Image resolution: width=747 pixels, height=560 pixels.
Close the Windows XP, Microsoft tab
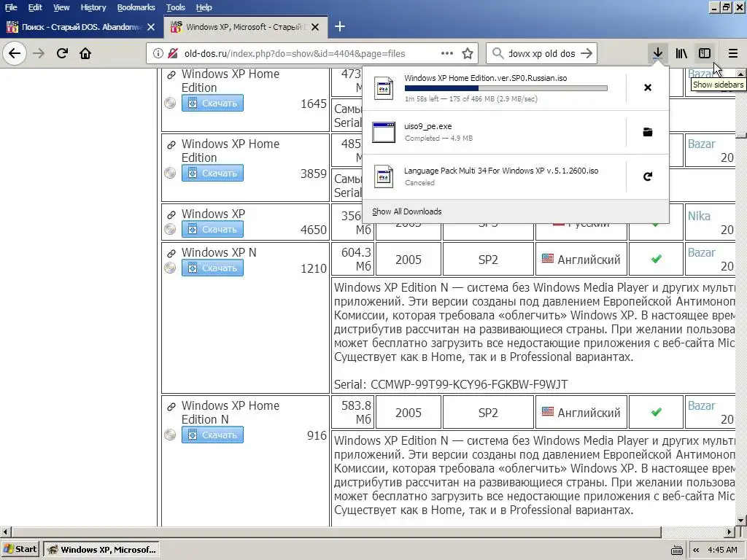coord(315,27)
